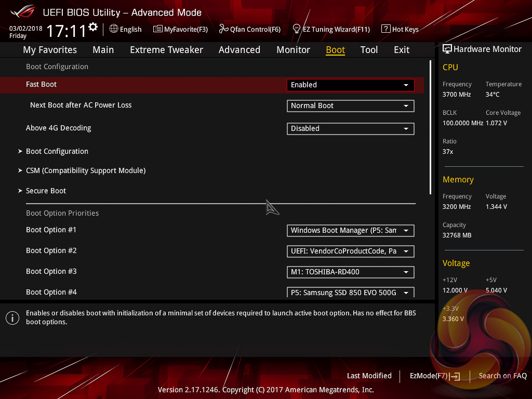532x399 pixels.
Task: Click the globe language icon
Action: point(114,29)
